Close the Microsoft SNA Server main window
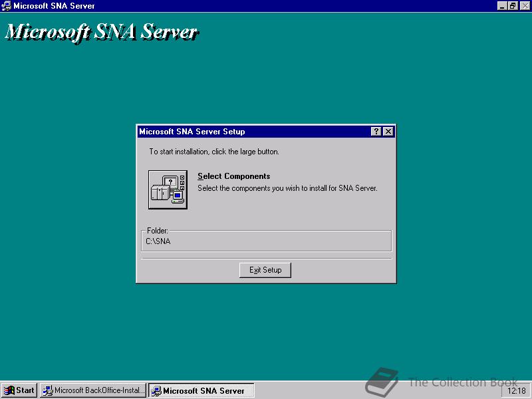 (x=525, y=6)
